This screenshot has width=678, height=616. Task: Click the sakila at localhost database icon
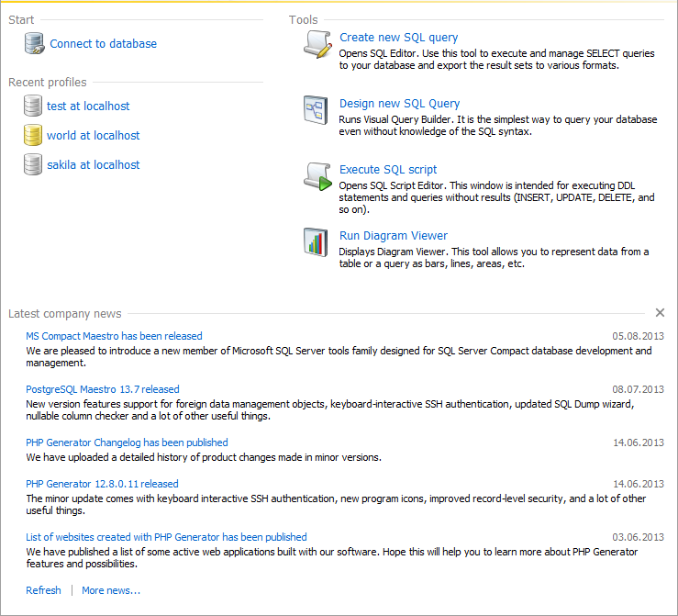click(33, 164)
